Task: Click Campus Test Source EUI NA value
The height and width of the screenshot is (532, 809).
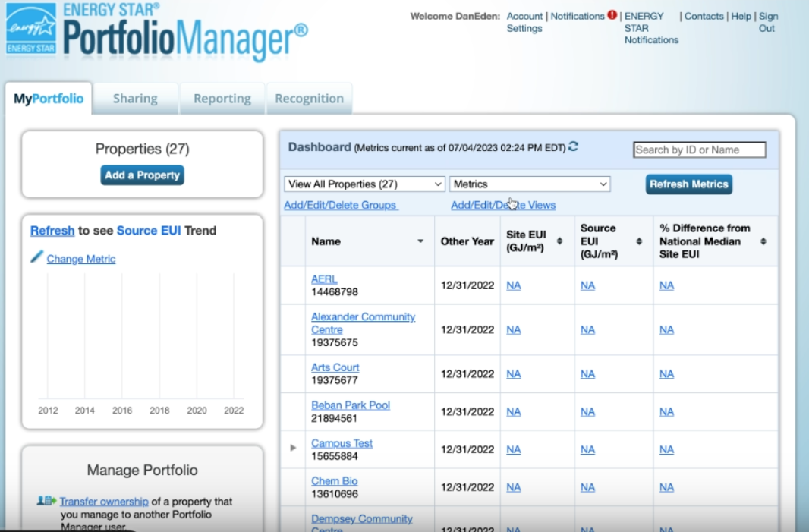Action: pyautogui.click(x=587, y=449)
